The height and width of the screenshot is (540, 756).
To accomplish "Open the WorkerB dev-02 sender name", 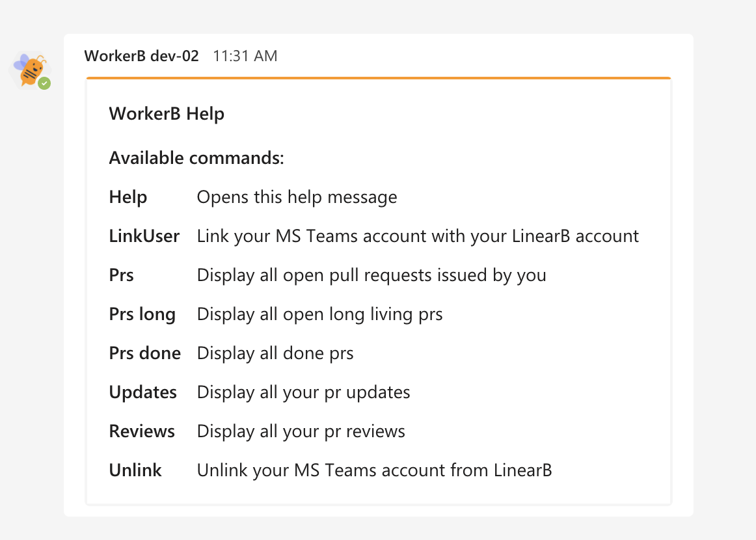I will (x=141, y=56).
